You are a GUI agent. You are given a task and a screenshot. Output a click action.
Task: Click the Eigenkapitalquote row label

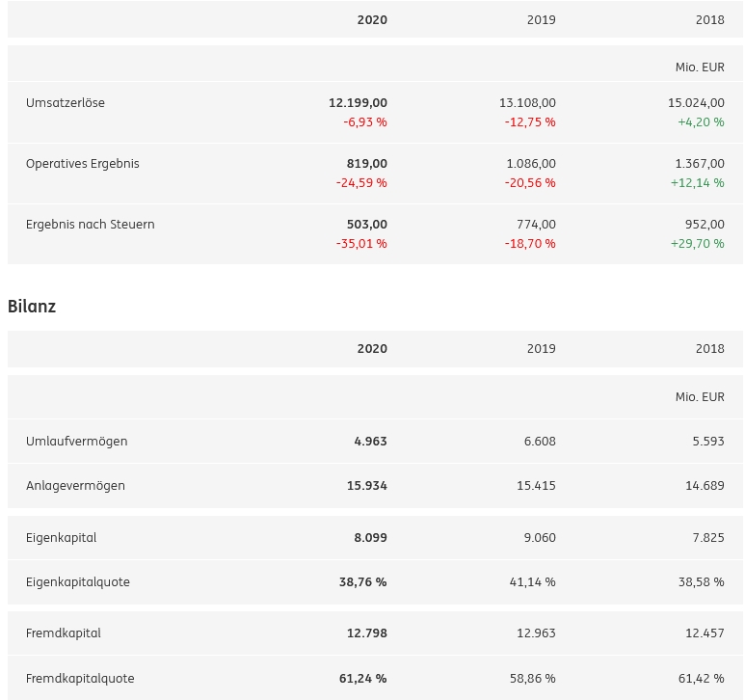tap(78, 582)
